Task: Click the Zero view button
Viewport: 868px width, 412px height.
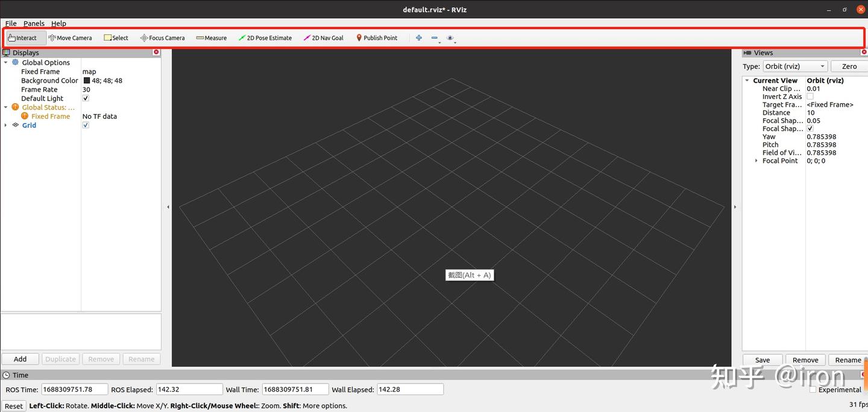Action: (849, 66)
